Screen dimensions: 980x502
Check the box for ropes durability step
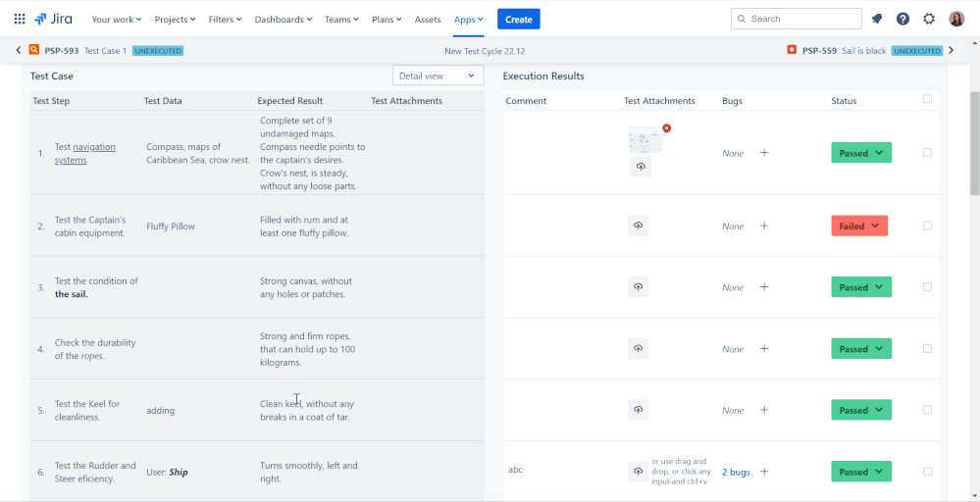[927, 348]
